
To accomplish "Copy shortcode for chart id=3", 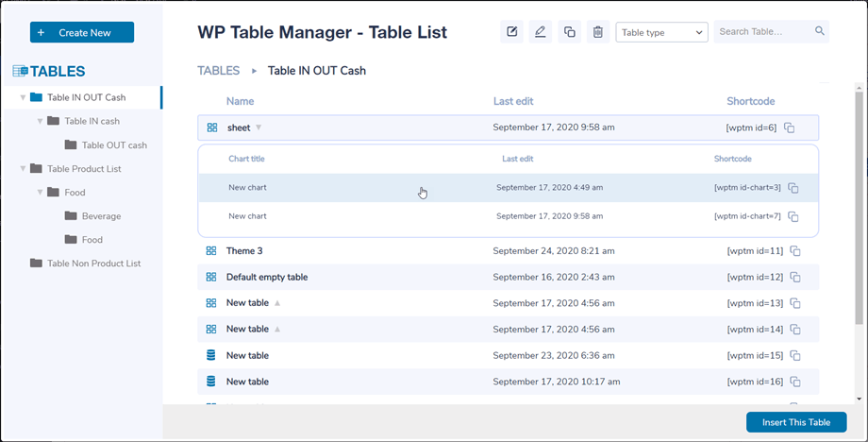I will pyautogui.click(x=793, y=188).
